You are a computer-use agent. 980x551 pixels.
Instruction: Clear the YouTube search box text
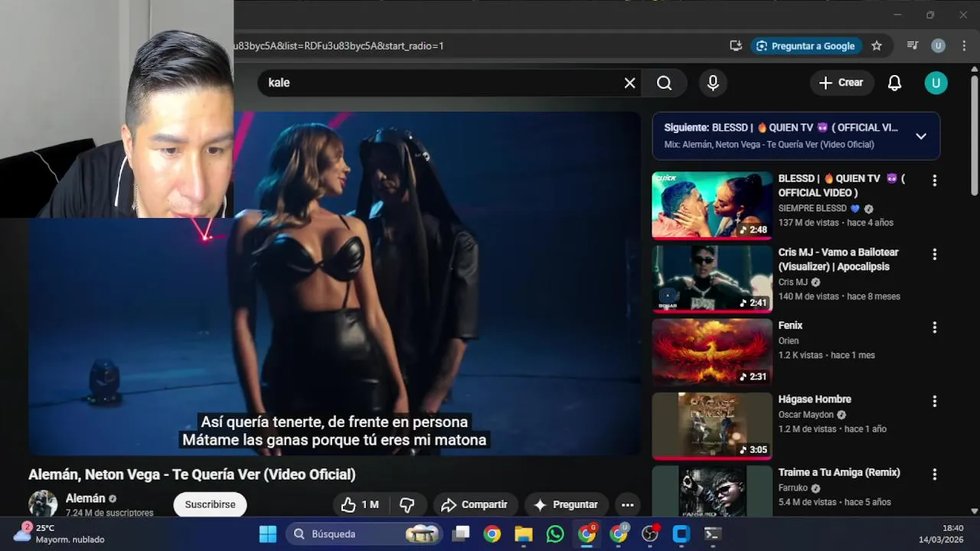[x=629, y=83]
